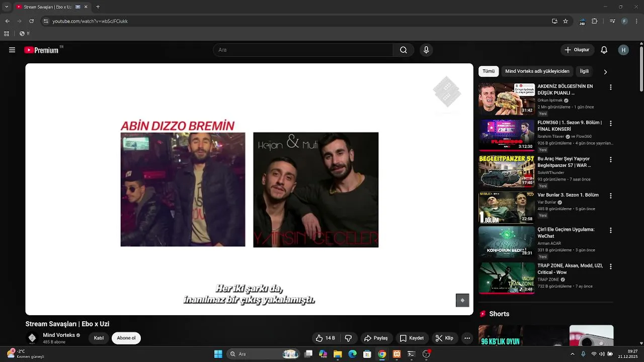The image size is (644, 362).
Task: Select Mind Vorteks adlı yükleyiciden chip
Action: point(537,71)
